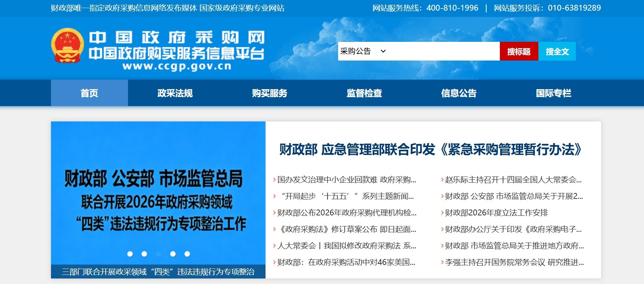
Task: Open news 市场监管总局关于推进地方政府
Action: pyautogui.click(x=514, y=245)
